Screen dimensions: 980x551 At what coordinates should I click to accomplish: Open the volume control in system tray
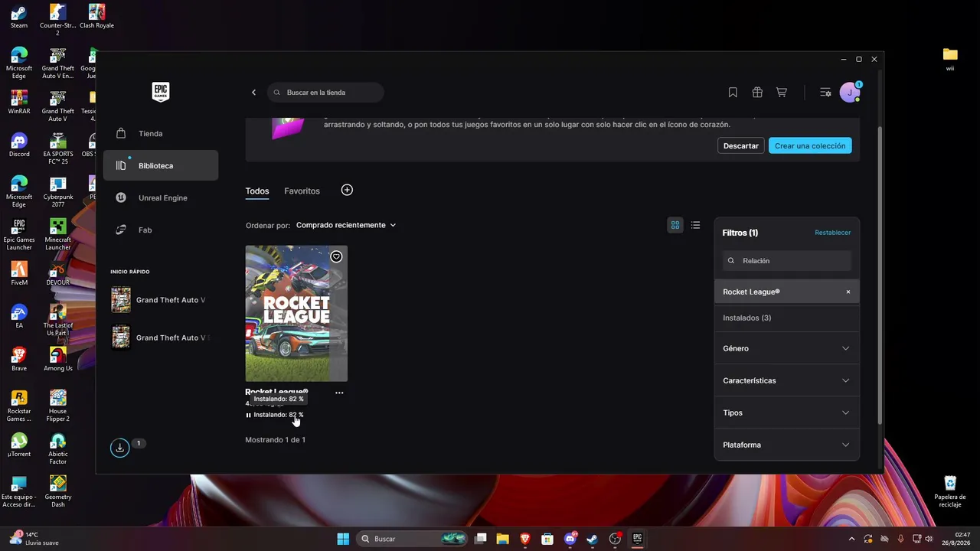[929, 539]
